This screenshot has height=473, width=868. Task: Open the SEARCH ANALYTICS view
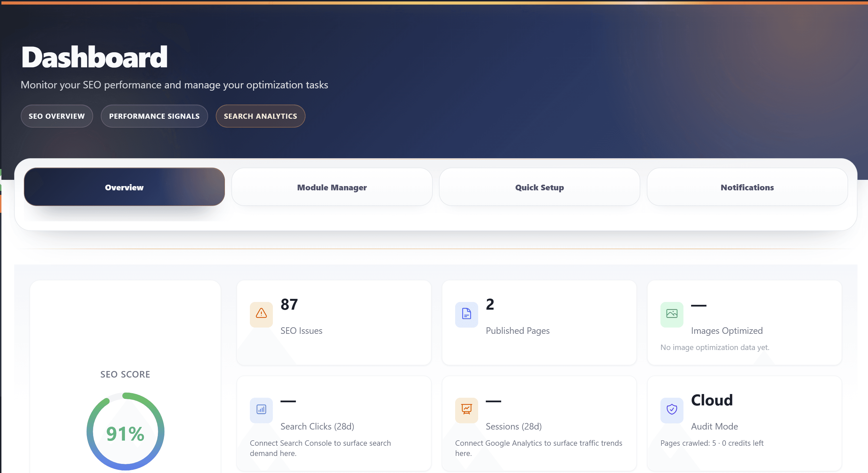260,116
